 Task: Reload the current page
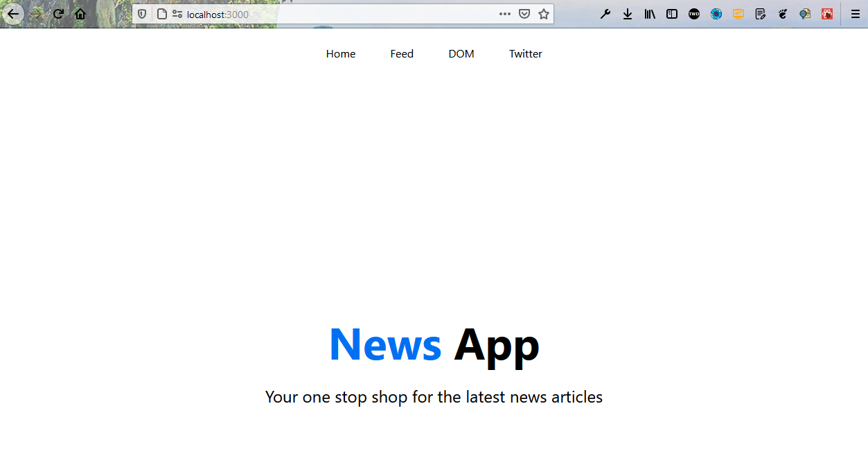[58, 14]
